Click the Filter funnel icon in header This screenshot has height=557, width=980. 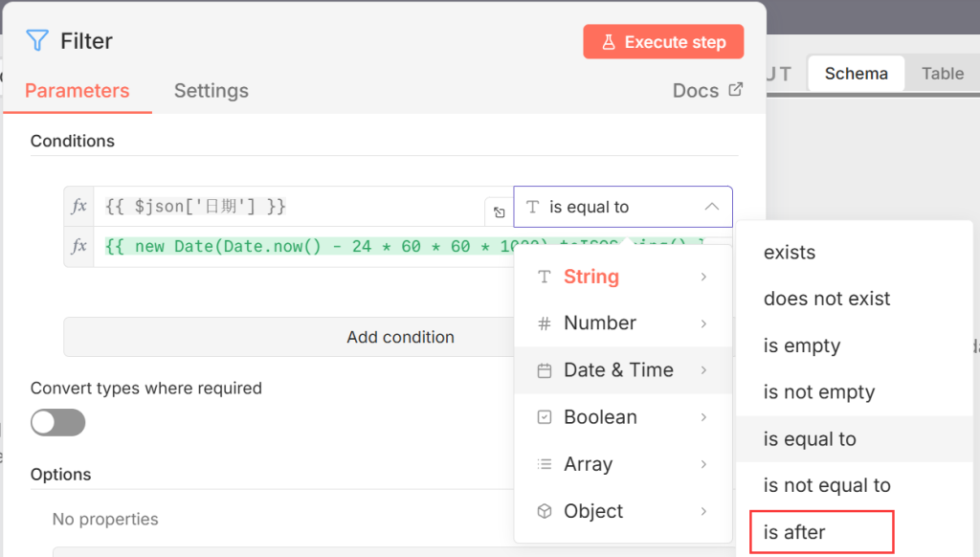37,40
